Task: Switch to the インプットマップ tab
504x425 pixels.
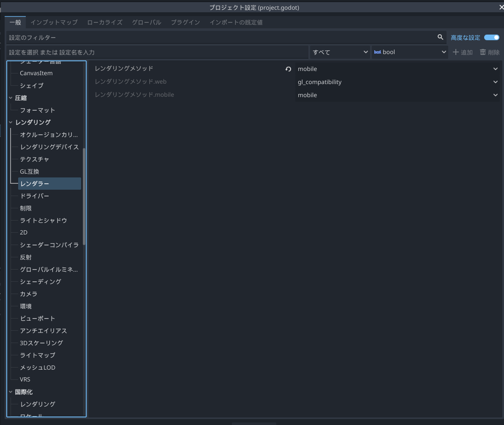Action: tap(54, 22)
